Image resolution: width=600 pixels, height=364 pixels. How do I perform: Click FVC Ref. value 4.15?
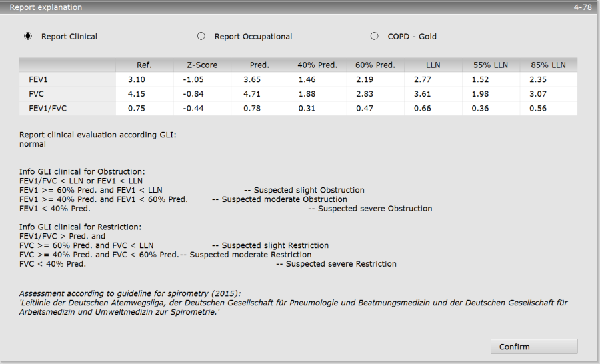pyautogui.click(x=137, y=94)
